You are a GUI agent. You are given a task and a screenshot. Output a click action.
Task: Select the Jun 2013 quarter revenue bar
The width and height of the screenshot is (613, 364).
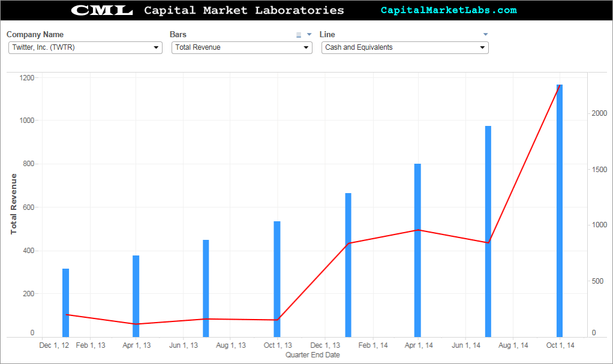tap(206, 288)
